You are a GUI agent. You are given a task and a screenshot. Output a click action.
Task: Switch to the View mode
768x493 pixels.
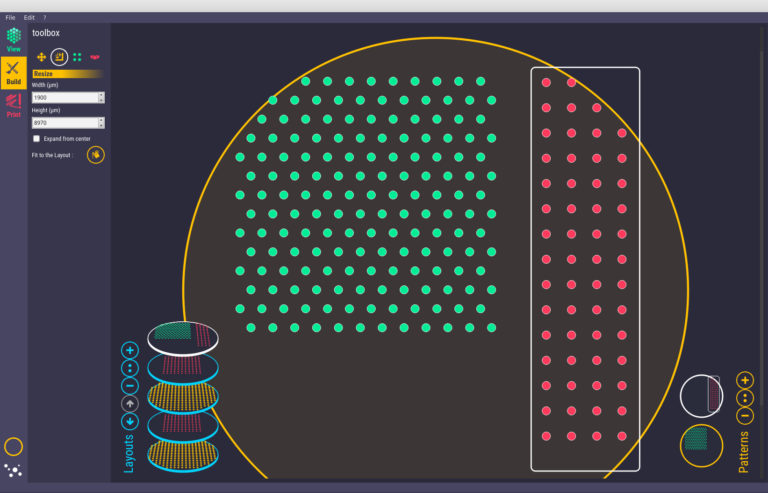(x=14, y=40)
